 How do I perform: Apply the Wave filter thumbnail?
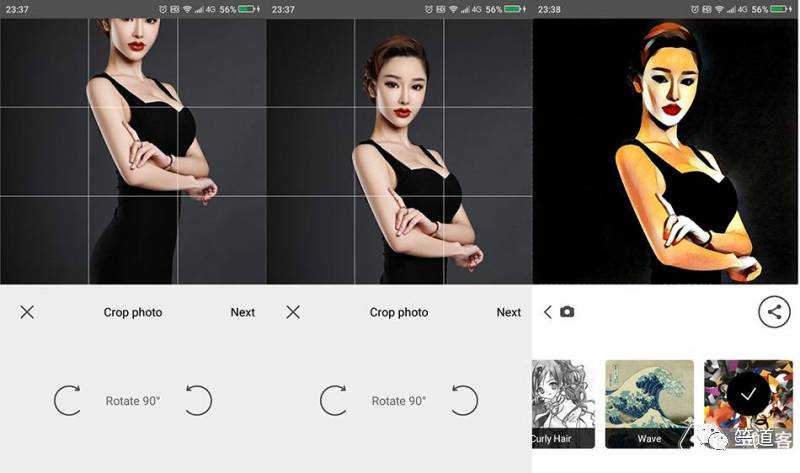(649, 403)
